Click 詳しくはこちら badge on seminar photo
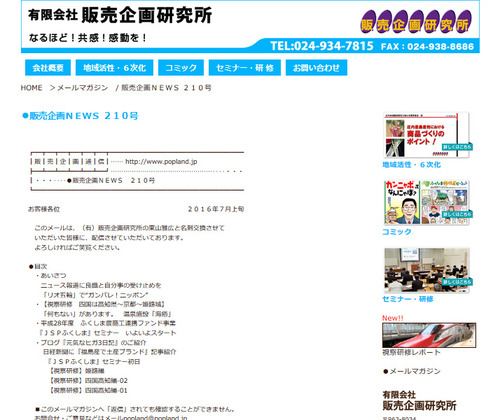 pos(457,282)
